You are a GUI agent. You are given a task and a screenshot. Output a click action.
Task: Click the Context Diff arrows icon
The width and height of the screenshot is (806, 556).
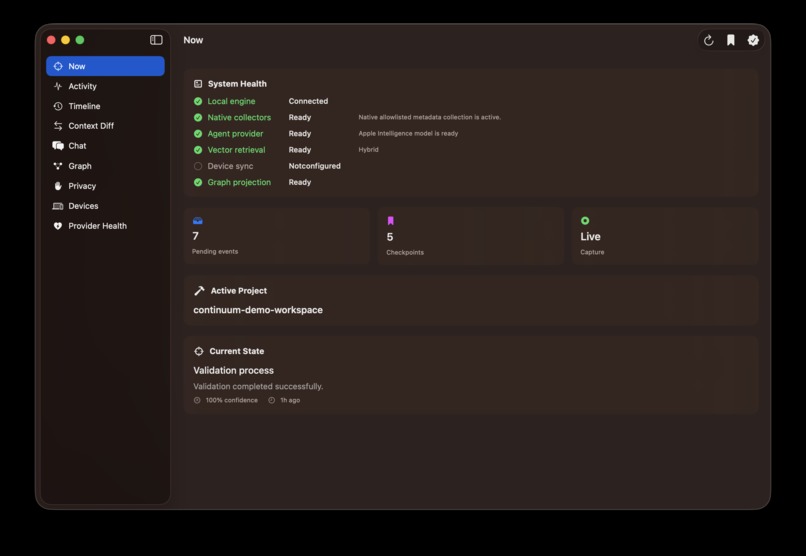[x=58, y=126]
